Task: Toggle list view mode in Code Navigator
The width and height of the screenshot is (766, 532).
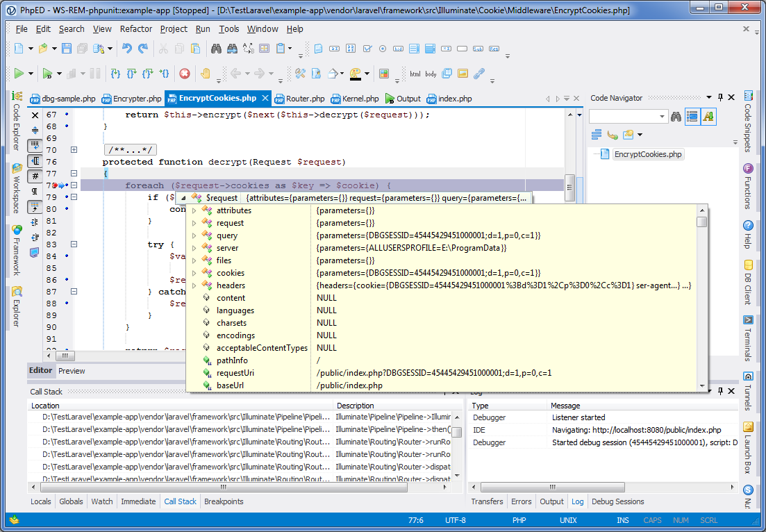Action: click(692, 117)
